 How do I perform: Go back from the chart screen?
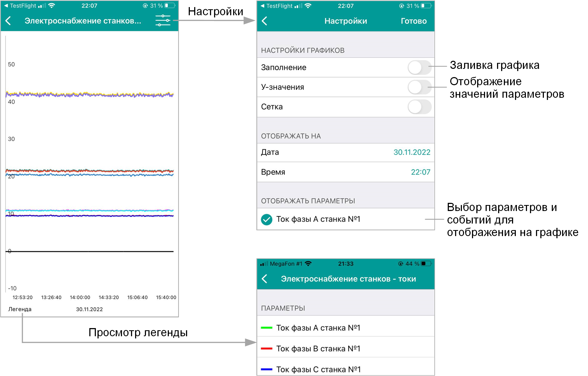click(8, 21)
